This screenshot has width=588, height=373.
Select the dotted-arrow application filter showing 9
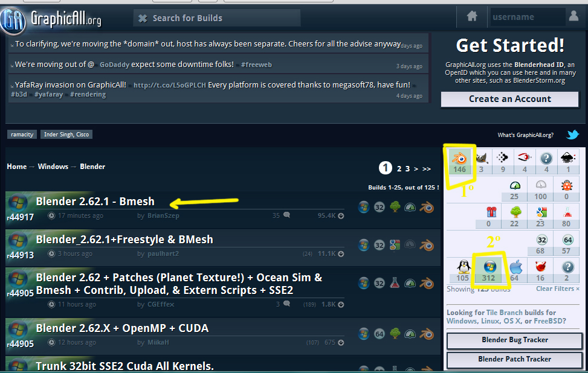pyautogui.click(x=503, y=162)
